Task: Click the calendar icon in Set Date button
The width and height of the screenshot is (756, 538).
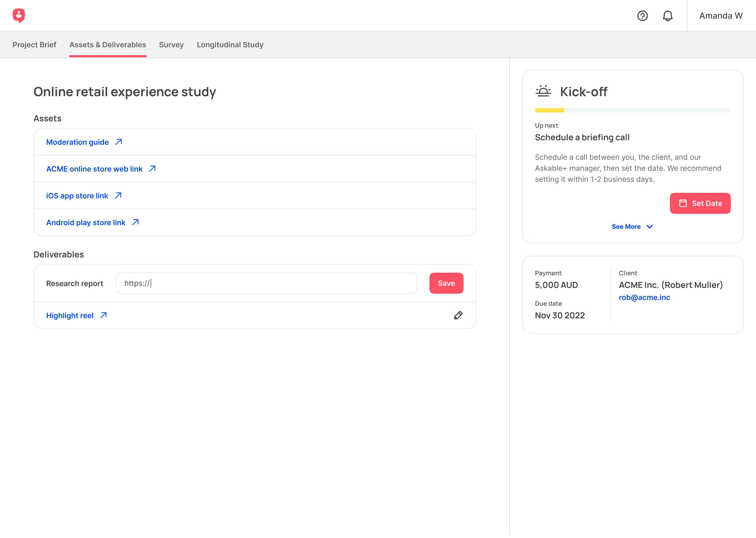Action: tap(683, 203)
